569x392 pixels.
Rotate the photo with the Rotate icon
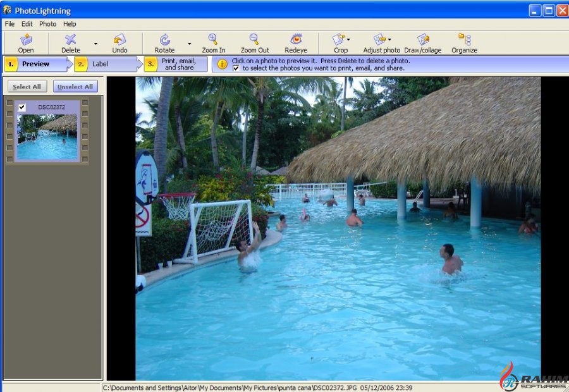pos(164,39)
